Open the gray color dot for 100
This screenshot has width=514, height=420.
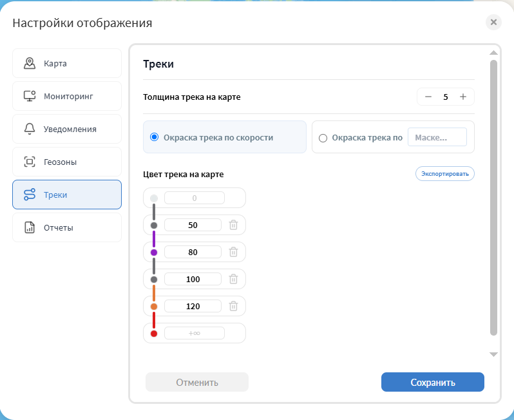(154, 280)
